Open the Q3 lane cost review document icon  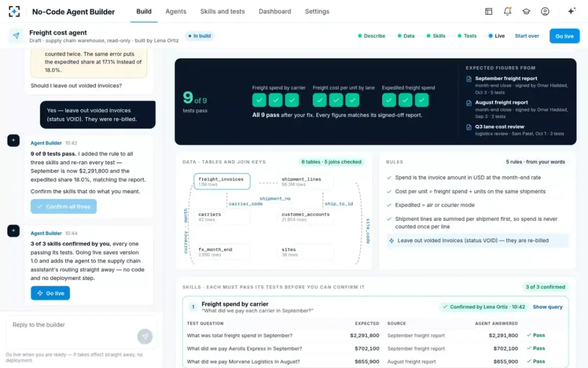coord(469,127)
